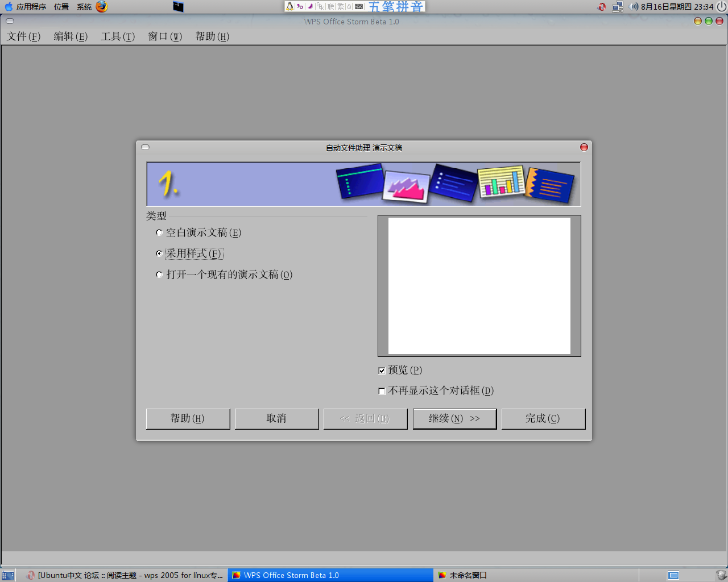Click the red update notifier tray icon
This screenshot has width=728, height=582.
[x=602, y=7]
